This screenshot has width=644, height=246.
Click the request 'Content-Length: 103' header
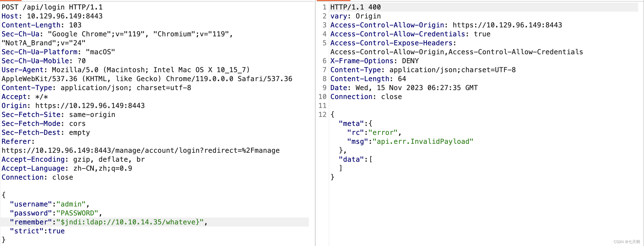click(x=42, y=25)
